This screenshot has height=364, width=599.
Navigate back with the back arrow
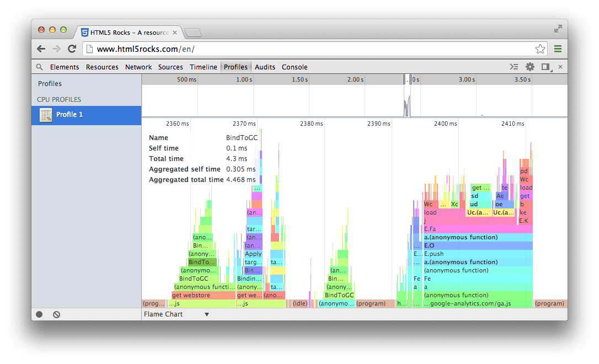pos(41,49)
